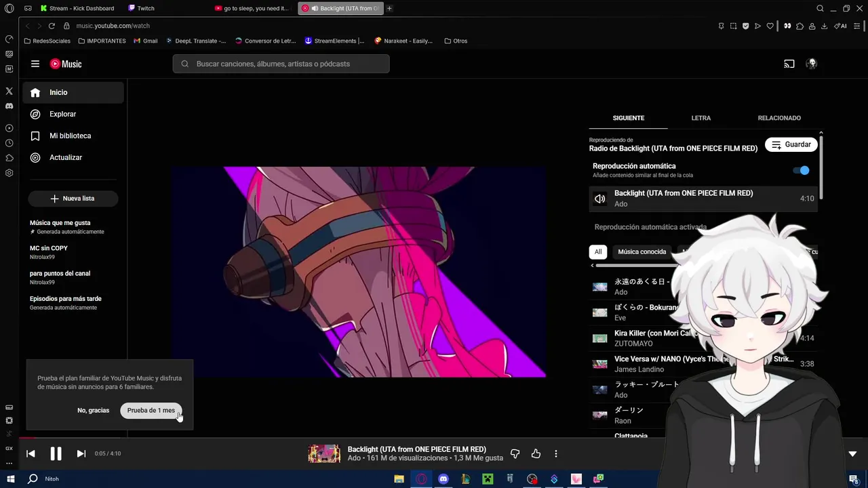The width and height of the screenshot is (868, 488).
Task: Click the Cast to device icon
Action: coord(789,64)
